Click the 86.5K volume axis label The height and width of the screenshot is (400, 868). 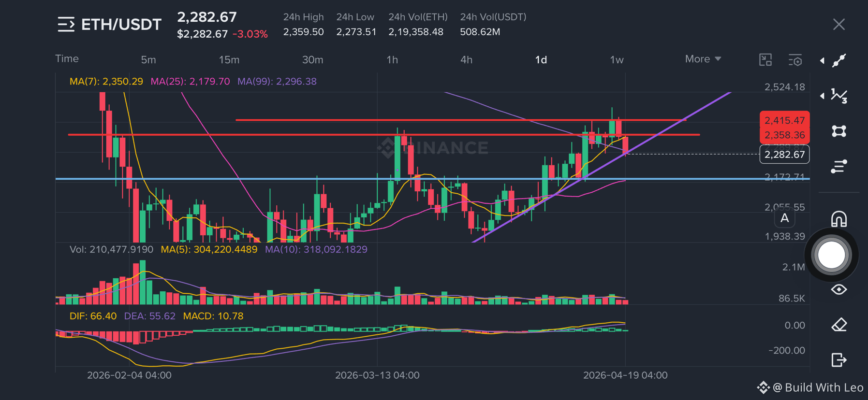click(x=792, y=299)
